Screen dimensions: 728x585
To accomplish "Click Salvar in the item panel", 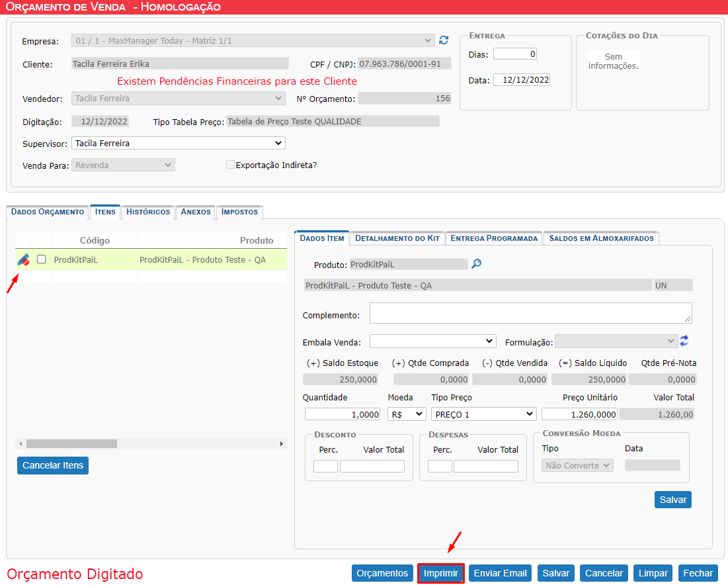I will tap(672, 500).
